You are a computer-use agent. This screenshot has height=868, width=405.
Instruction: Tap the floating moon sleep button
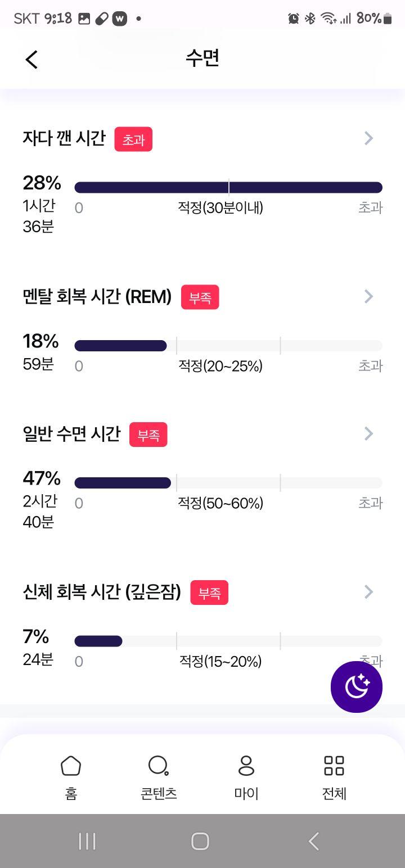357,687
